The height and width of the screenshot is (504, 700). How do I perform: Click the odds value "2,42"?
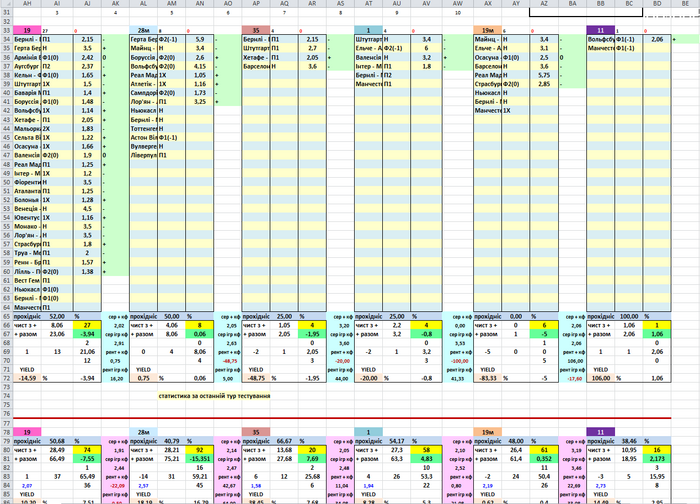[x=87, y=57]
